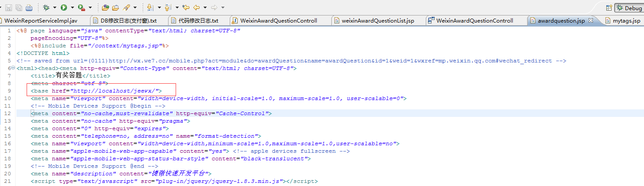Open the Back history dropdown arrow
Image resolution: width=644 pixels, height=186 pixels.
[204, 8]
